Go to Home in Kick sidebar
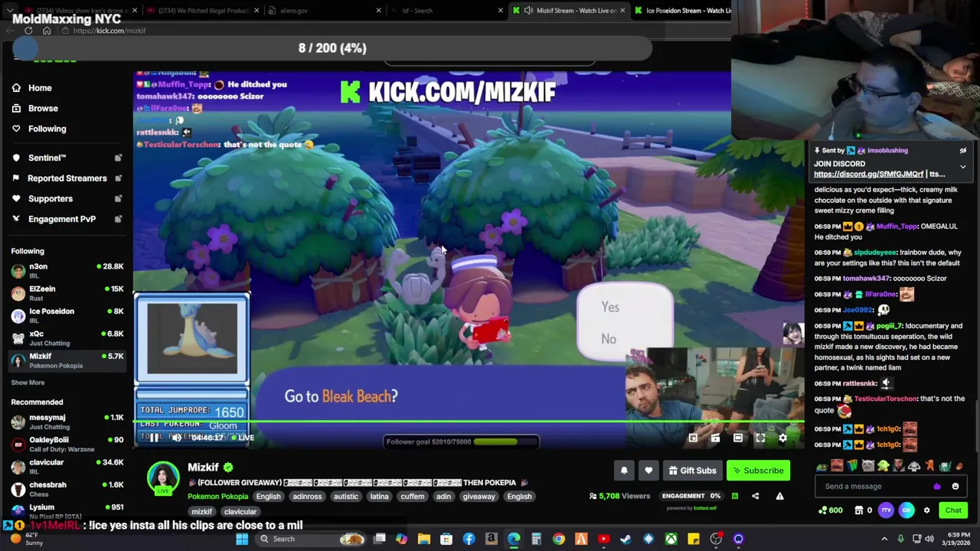Screen dimensions: 980x551 [x=40, y=88]
